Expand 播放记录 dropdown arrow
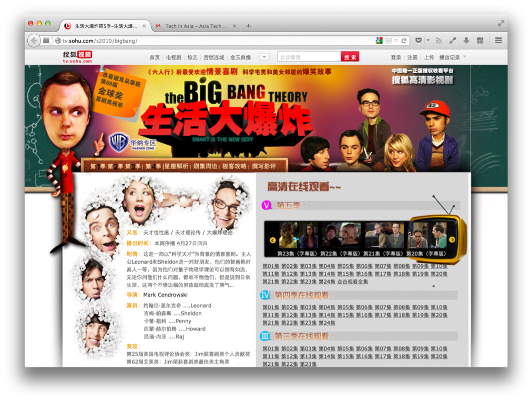The width and height of the screenshot is (532, 401). [465, 57]
